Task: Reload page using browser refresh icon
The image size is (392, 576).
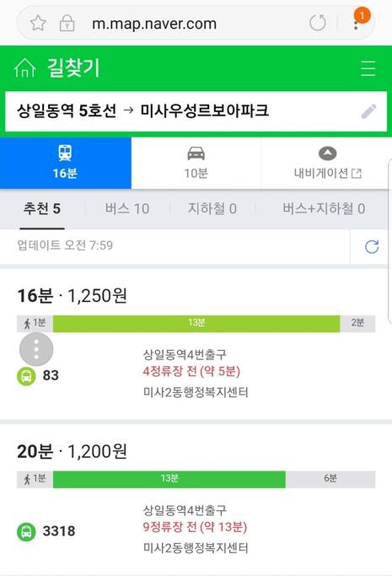Action: 318,23
